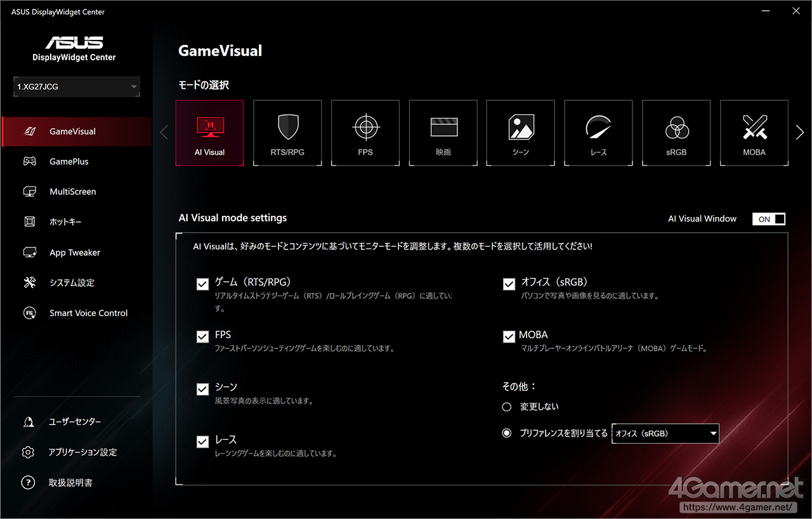This screenshot has height=519, width=812.
Task: Go to the MultiScreen sidebar section
Action: (x=72, y=192)
